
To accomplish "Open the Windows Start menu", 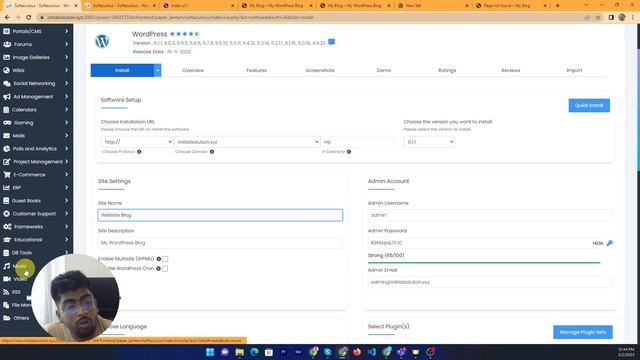I will click(x=210, y=352).
